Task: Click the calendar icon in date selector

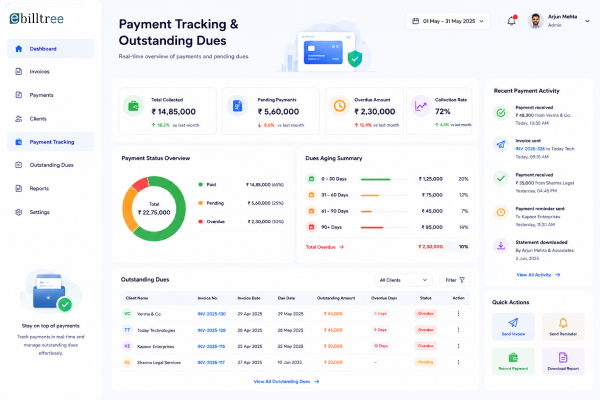Action: [415, 21]
